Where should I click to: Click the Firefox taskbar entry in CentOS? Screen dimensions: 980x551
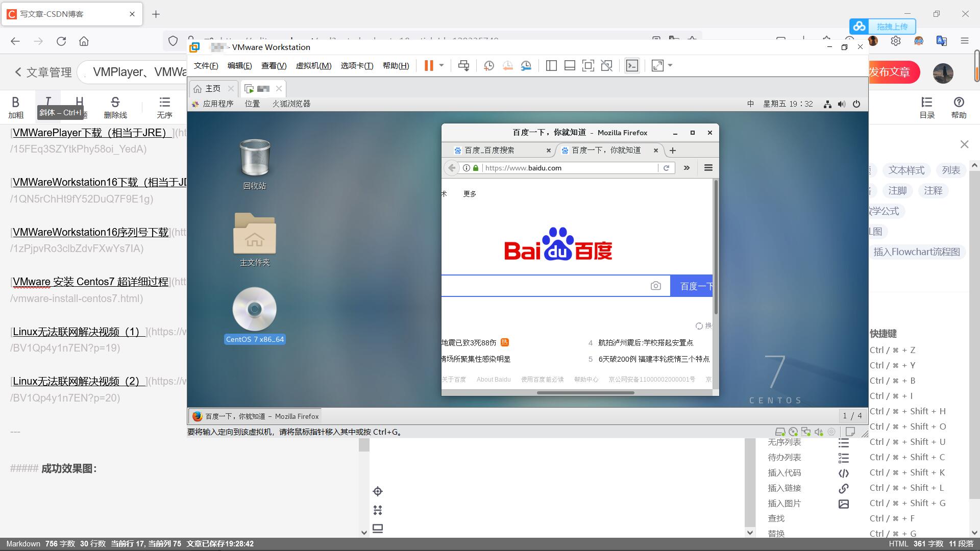[x=255, y=416]
